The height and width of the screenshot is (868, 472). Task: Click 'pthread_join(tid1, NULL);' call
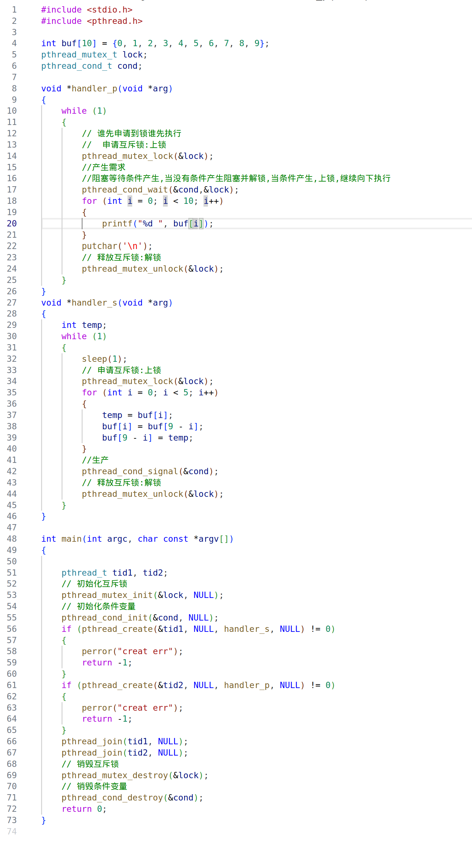click(125, 741)
